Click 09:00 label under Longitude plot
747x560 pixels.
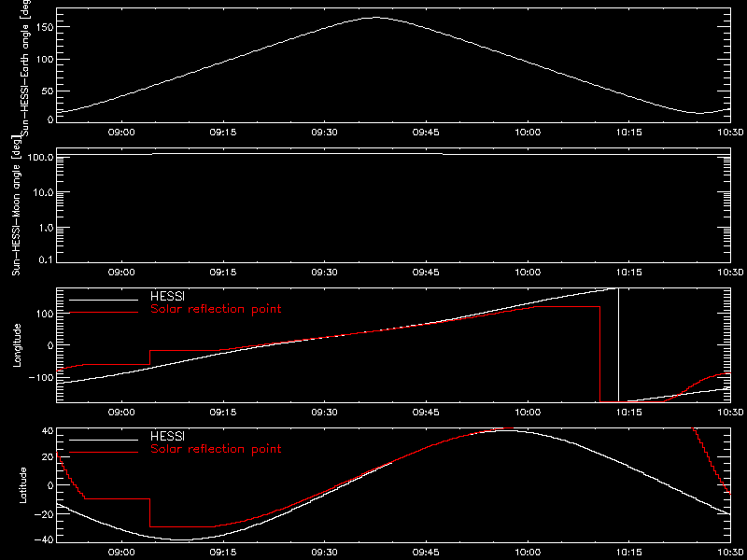pos(122,412)
